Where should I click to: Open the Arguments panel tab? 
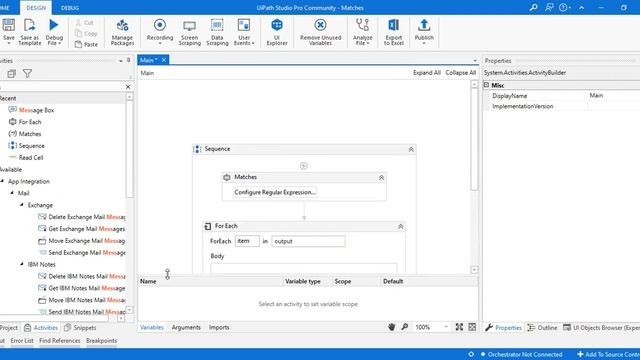(186, 327)
